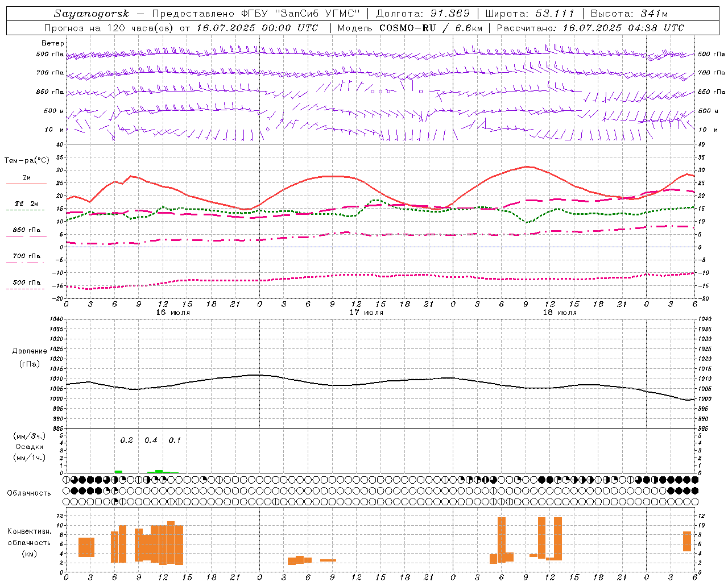Click the elevation text Высота: 341м
Screen dimensions: 728x582
pos(629,14)
